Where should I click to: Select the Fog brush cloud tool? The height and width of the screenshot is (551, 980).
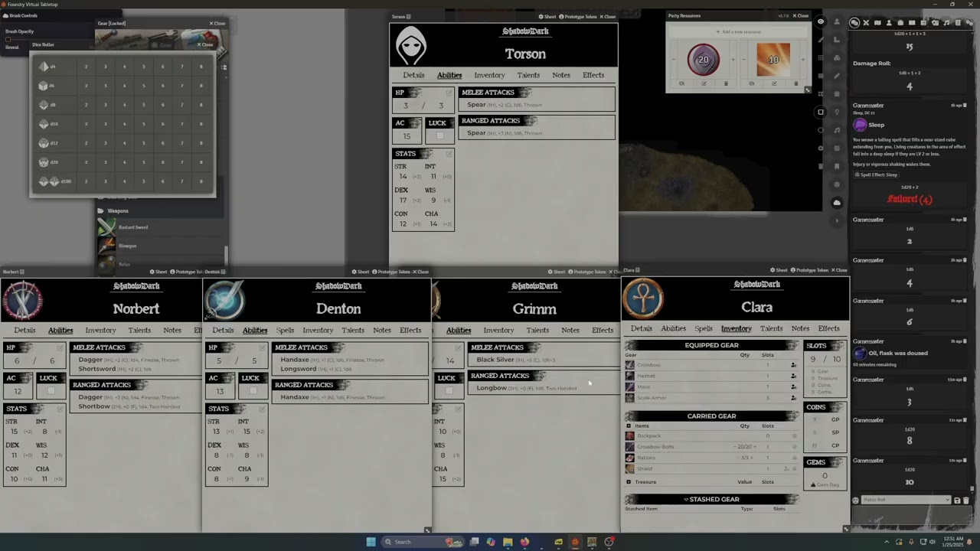point(837,202)
